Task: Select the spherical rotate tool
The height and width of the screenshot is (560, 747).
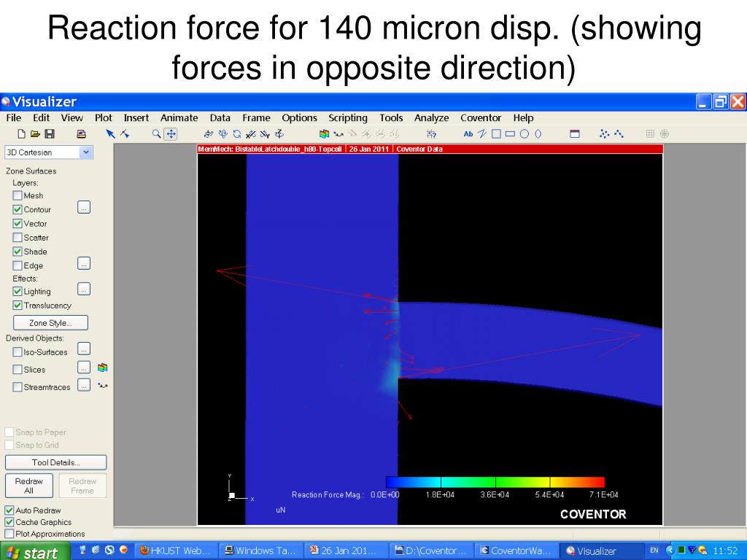Action: 208,134
